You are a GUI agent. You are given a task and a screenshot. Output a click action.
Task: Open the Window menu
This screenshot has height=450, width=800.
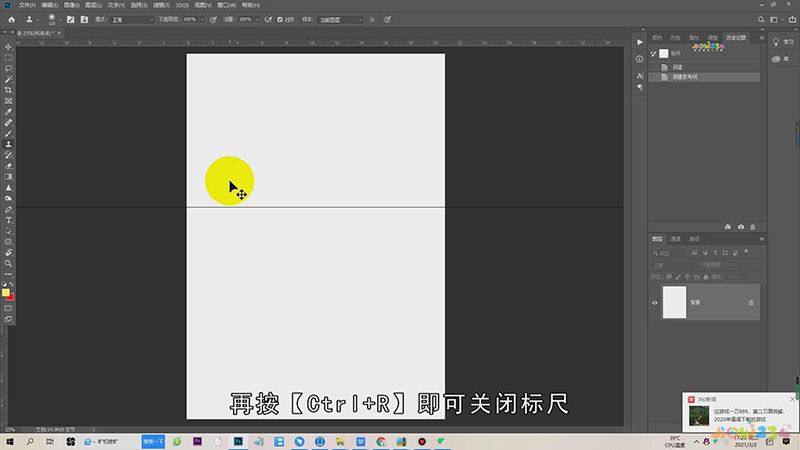(x=227, y=5)
